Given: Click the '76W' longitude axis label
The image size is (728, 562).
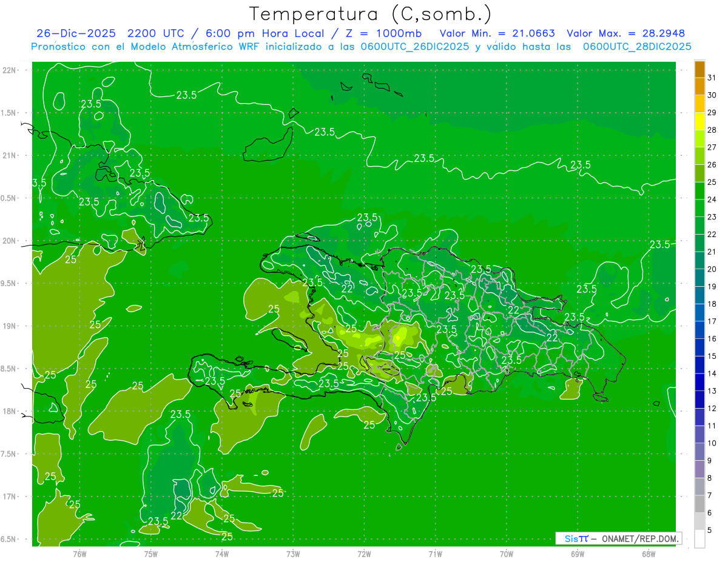Looking at the screenshot, I should tap(79, 554).
